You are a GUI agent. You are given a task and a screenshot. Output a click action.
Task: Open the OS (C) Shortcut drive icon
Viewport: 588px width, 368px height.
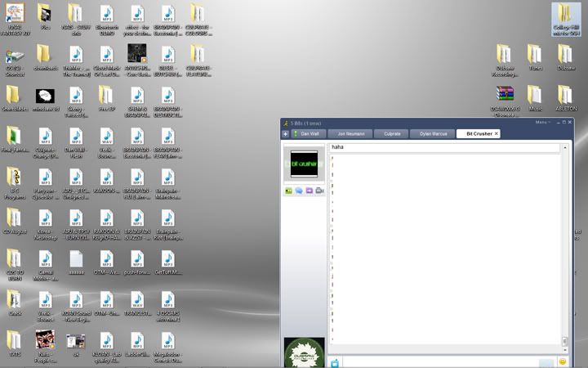(x=15, y=61)
